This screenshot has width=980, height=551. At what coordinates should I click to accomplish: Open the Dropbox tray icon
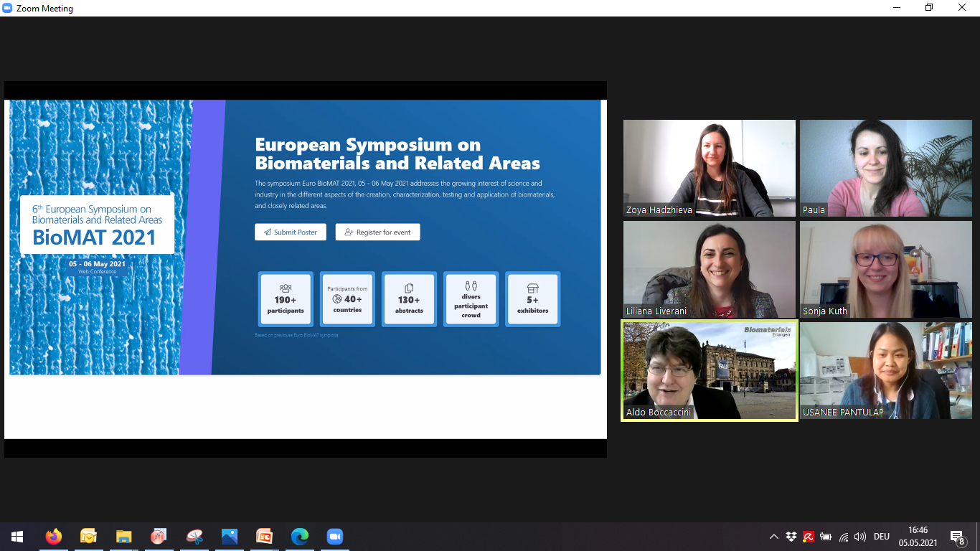coord(791,537)
